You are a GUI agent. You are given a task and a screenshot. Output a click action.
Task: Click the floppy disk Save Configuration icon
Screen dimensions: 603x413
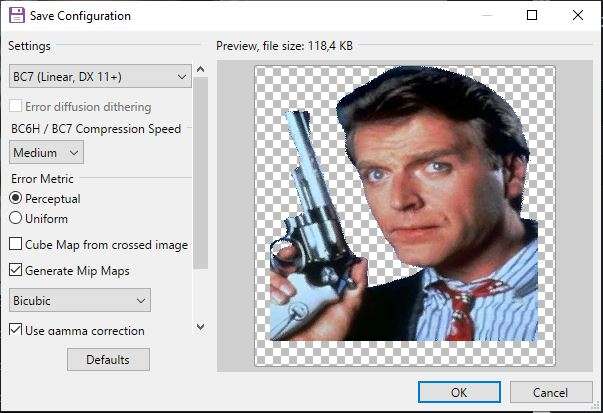[x=17, y=16]
